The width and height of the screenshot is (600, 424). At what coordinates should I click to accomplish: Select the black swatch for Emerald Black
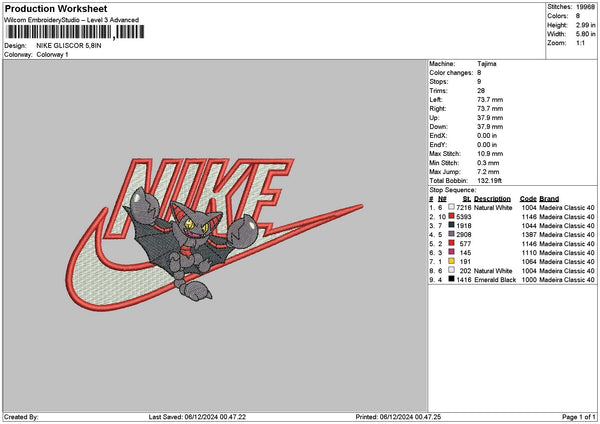tap(452, 279)
